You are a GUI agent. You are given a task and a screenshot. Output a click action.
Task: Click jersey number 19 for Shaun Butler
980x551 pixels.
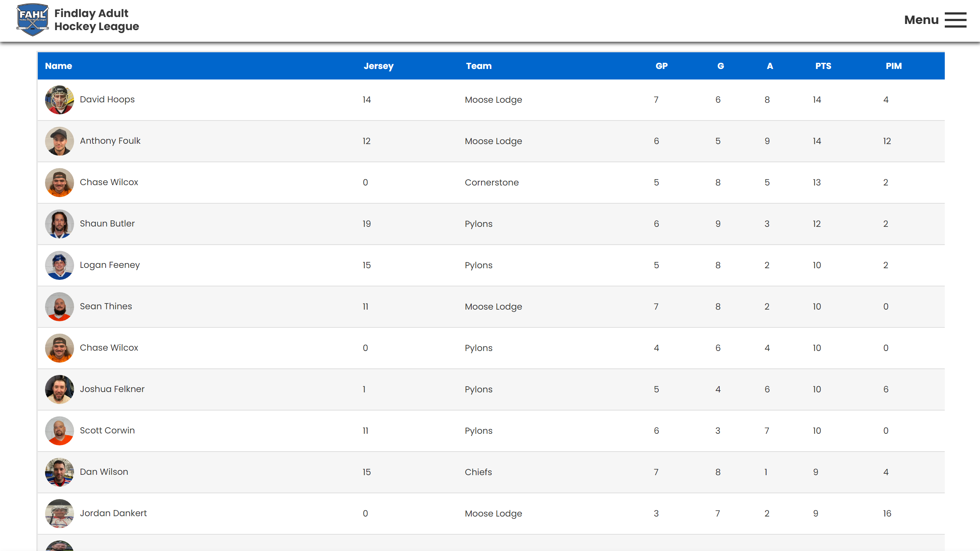366,224
